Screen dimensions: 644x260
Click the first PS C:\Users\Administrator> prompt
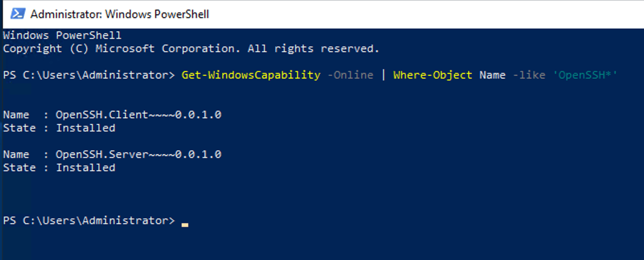click(x=89, y=75)
